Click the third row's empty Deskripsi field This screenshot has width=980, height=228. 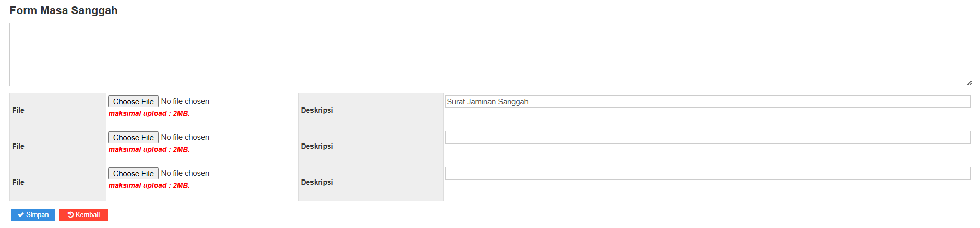[x=707, y=174]
